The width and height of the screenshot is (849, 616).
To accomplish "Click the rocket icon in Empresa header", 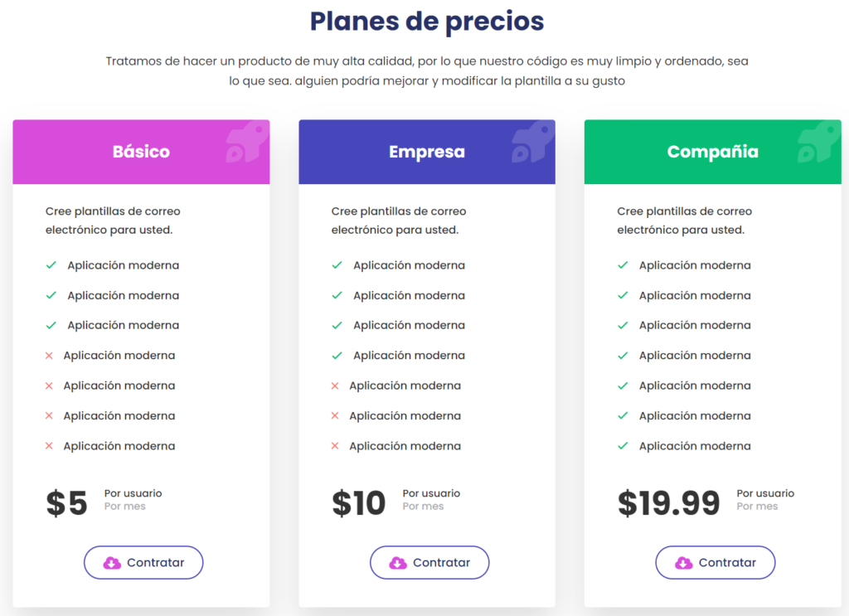I will pos(533,142).
